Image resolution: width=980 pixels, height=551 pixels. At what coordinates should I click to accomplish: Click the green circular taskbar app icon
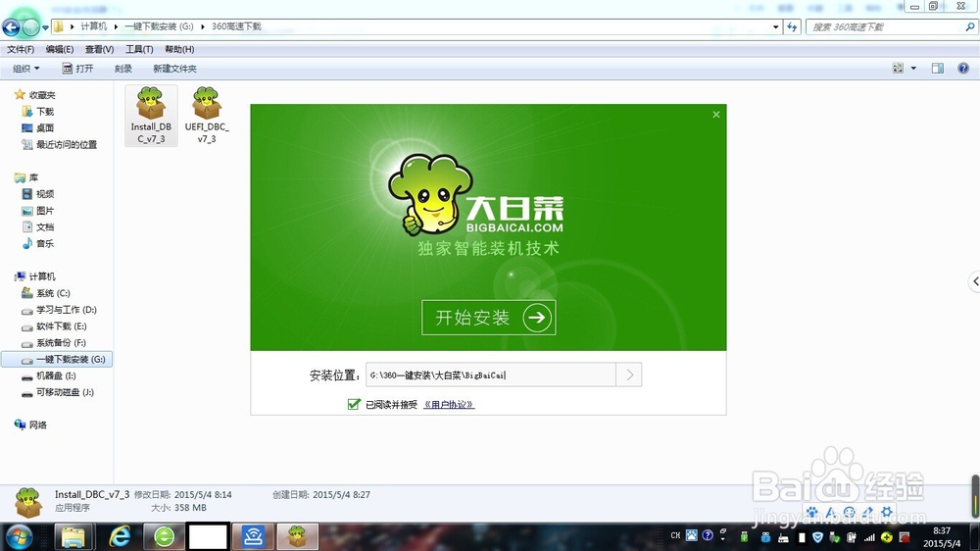(165, 536)
